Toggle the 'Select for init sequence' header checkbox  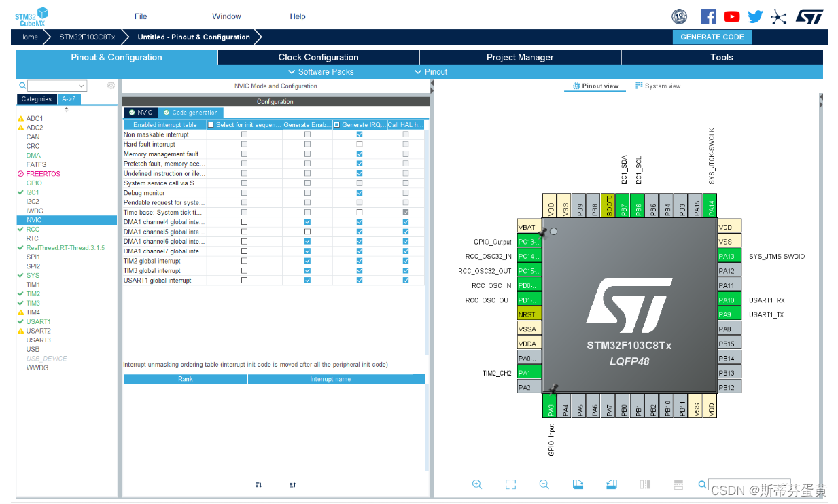coord(211,125)
